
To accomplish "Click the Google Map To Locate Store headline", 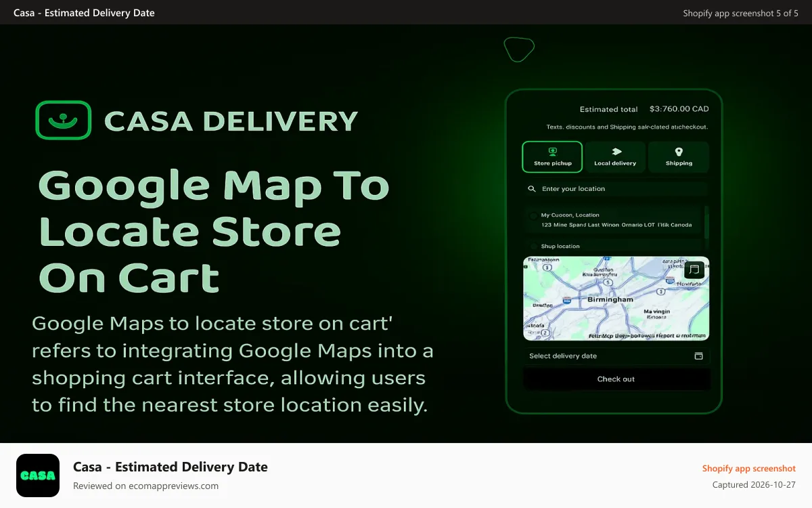I will click(x=214, y=232).
